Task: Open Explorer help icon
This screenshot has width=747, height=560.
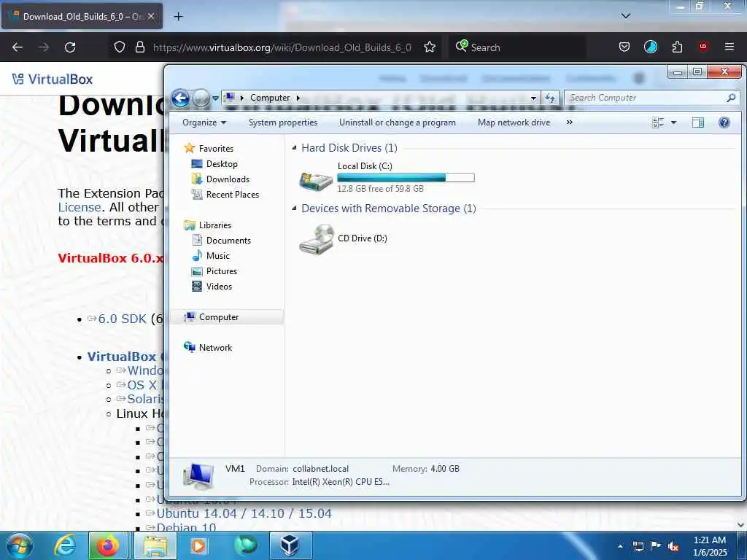Action: pyautogui.click(x=724, y=122)
